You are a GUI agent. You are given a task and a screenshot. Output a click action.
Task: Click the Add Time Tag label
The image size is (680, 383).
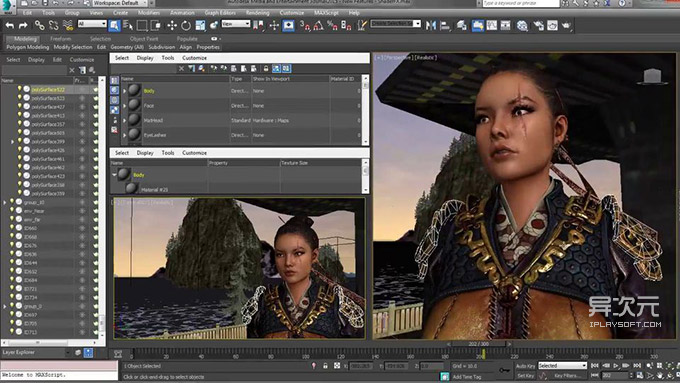[467, 377]
